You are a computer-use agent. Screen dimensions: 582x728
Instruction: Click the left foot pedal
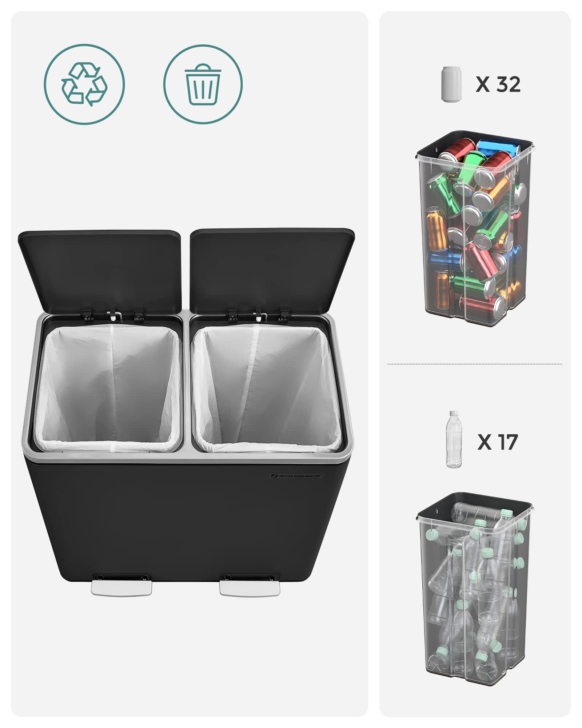[121, 587]
